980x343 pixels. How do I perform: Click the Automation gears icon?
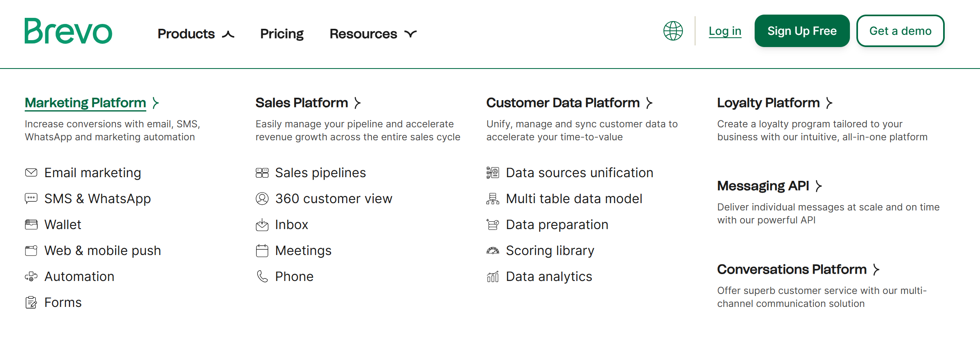point(31,277)
